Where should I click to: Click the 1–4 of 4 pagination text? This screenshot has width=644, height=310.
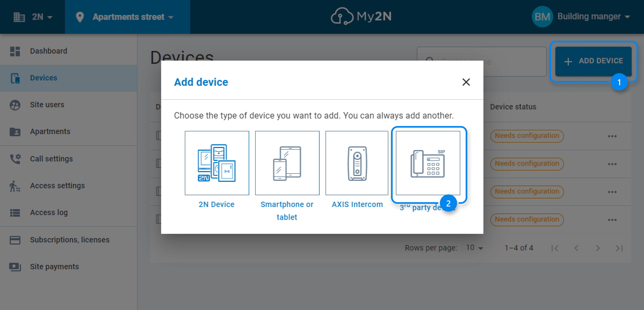[519, 248]
